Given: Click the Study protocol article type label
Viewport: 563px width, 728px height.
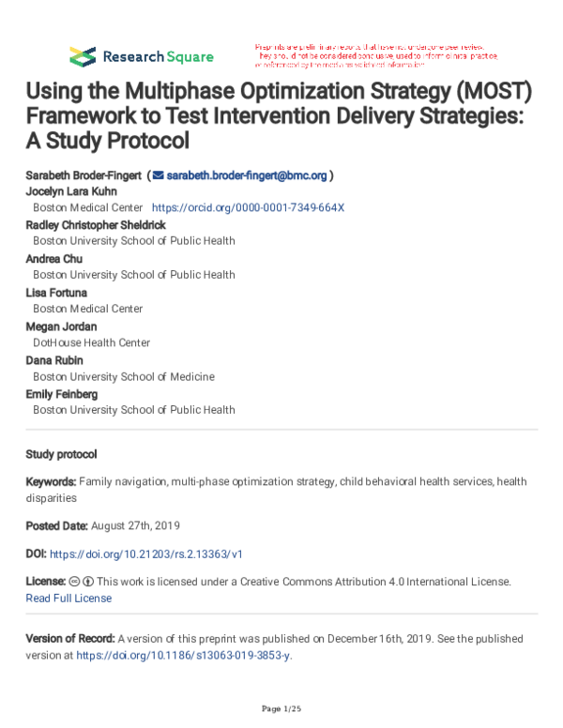Looking at the screenshot, I should pyautogui.click(x=61, y=454).
